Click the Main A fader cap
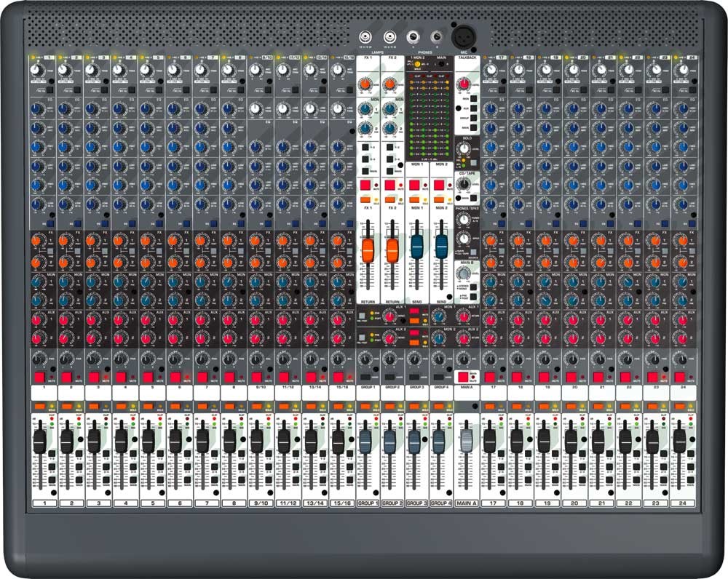 point(467,439)
